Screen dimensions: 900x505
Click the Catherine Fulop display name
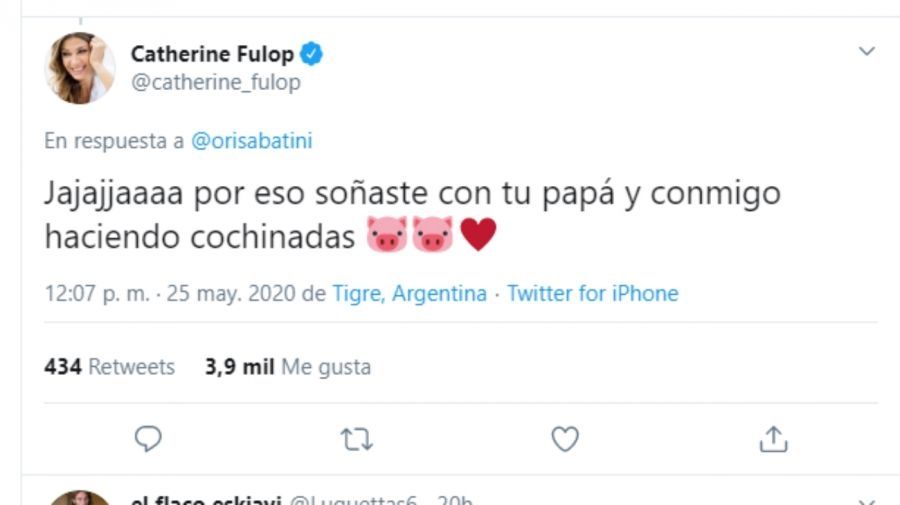coord(214,54)
